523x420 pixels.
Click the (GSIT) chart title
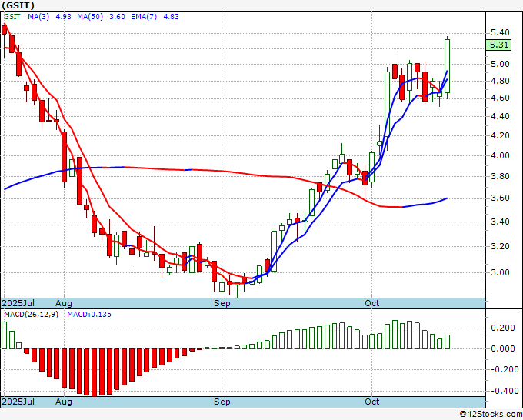pyautogui.click(x=18, y=5)
